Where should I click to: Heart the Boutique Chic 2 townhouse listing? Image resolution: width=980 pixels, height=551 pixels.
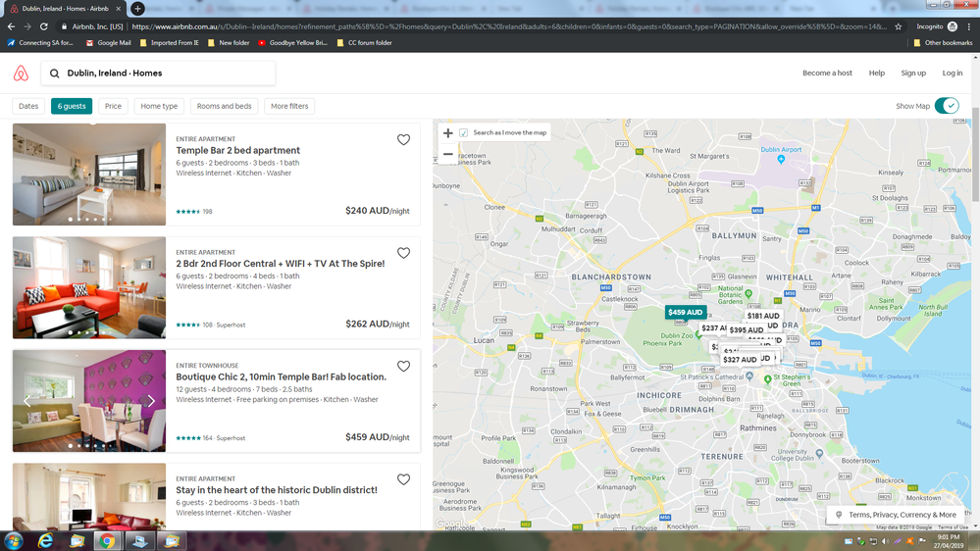403,367
